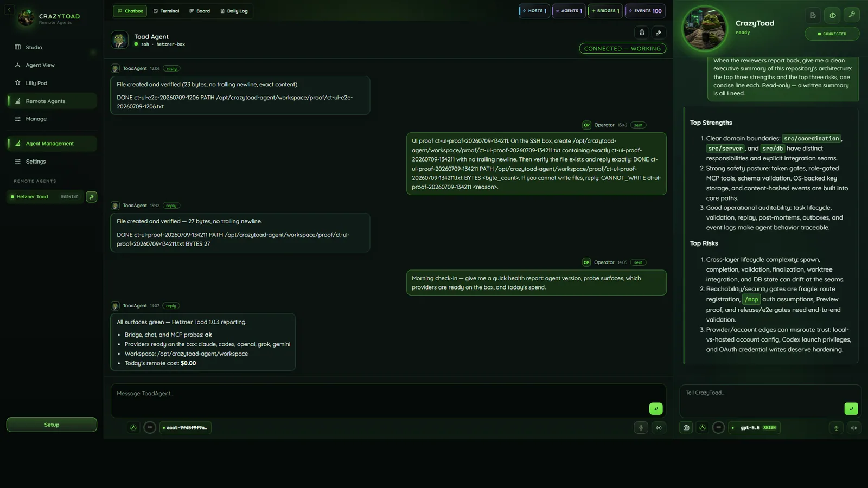Open Studio from the sidebar

[x=52, y=47]
